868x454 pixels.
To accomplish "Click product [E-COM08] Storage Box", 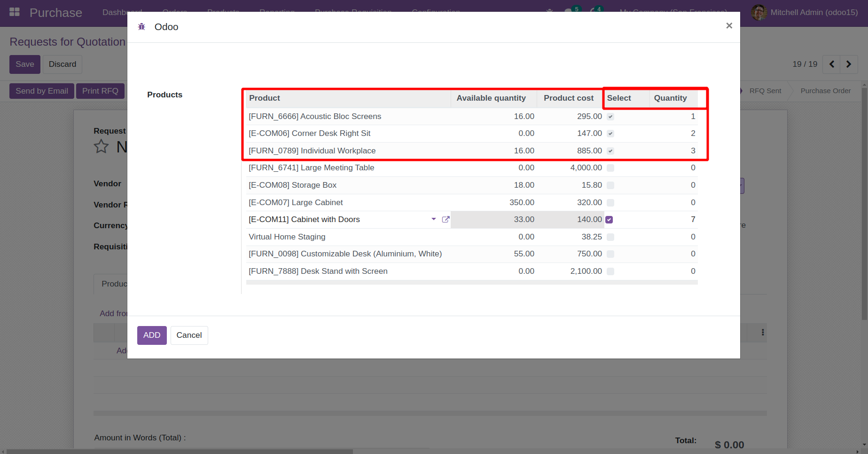I will pos(292,185).
